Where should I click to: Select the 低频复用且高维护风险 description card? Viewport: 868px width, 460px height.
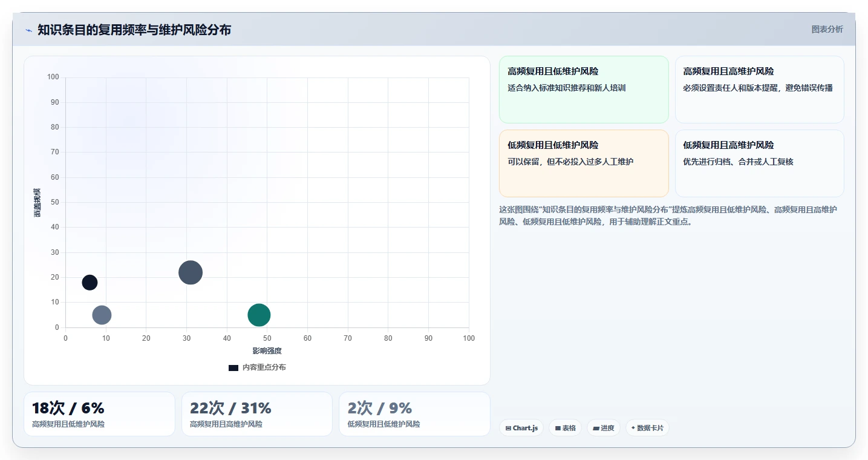(x=759, y=163)
